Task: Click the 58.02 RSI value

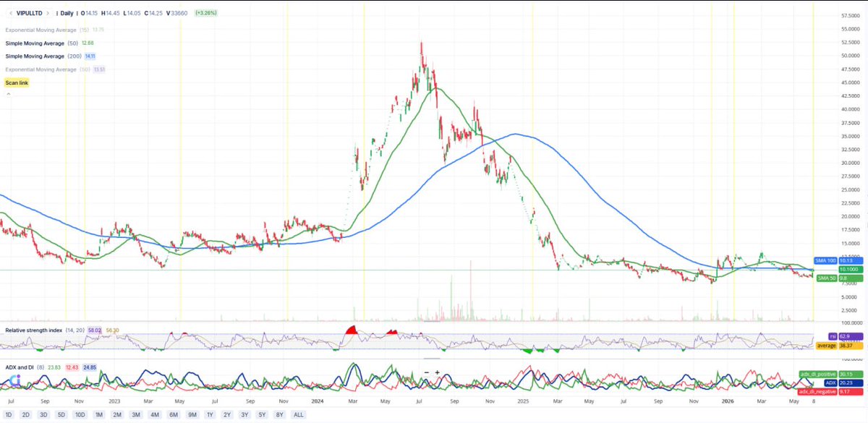Action: 95,330
